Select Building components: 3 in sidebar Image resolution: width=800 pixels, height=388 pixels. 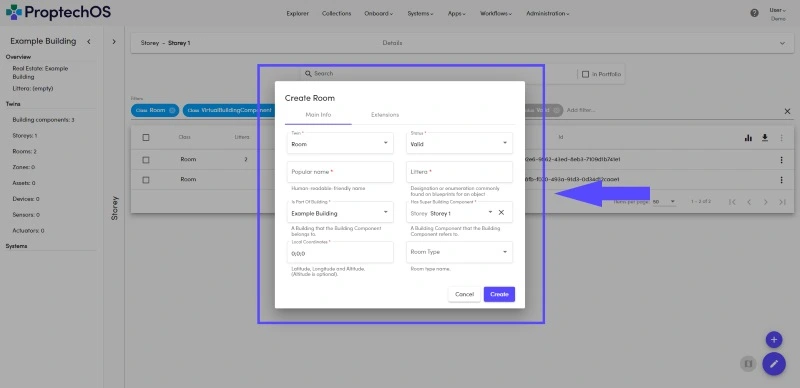(43, 120)
